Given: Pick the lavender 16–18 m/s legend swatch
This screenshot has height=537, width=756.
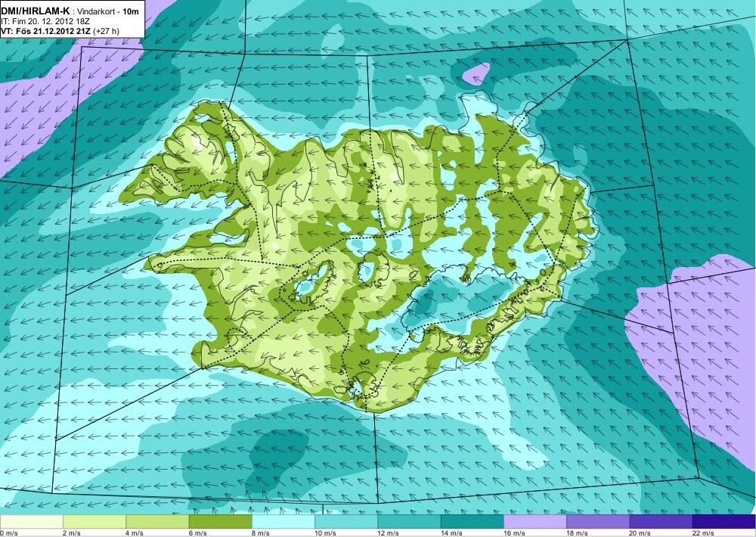Looking at the screenshot, I should point(535,522).
